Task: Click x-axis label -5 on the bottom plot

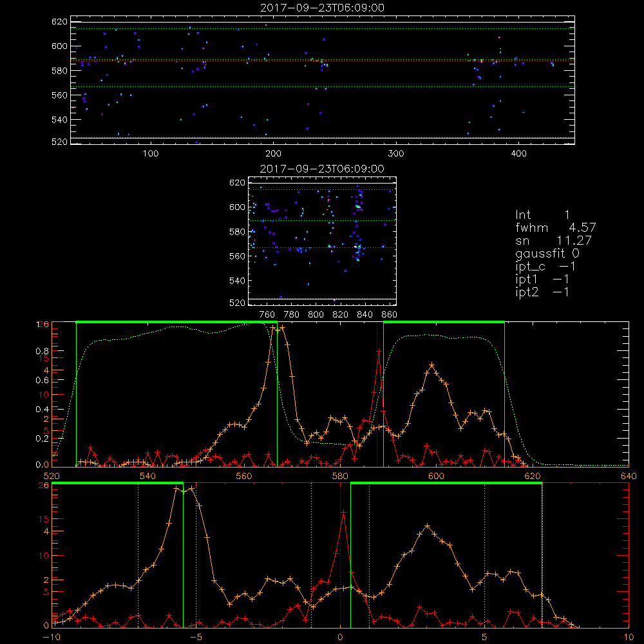Action: click(196, 637)
